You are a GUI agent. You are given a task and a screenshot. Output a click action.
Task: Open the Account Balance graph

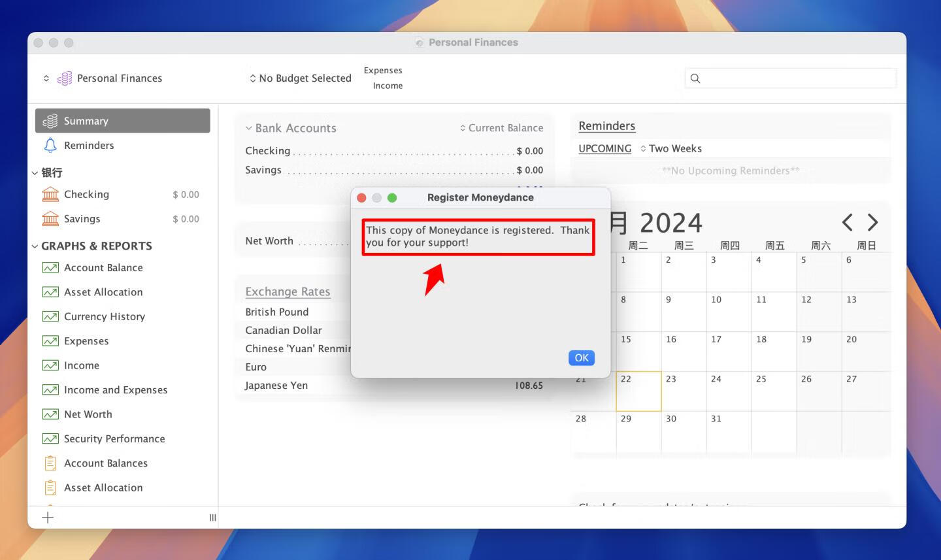point(103,267)
